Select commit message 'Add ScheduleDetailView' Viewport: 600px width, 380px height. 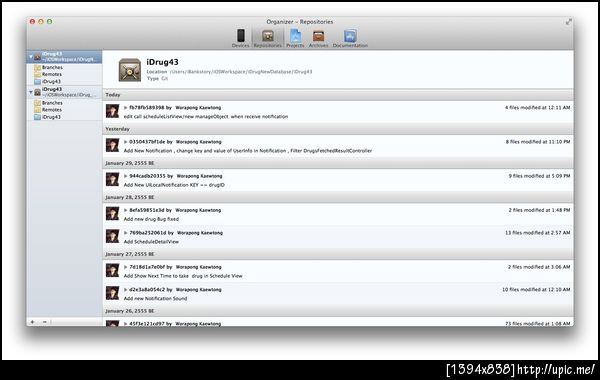[x=151, y=242]
